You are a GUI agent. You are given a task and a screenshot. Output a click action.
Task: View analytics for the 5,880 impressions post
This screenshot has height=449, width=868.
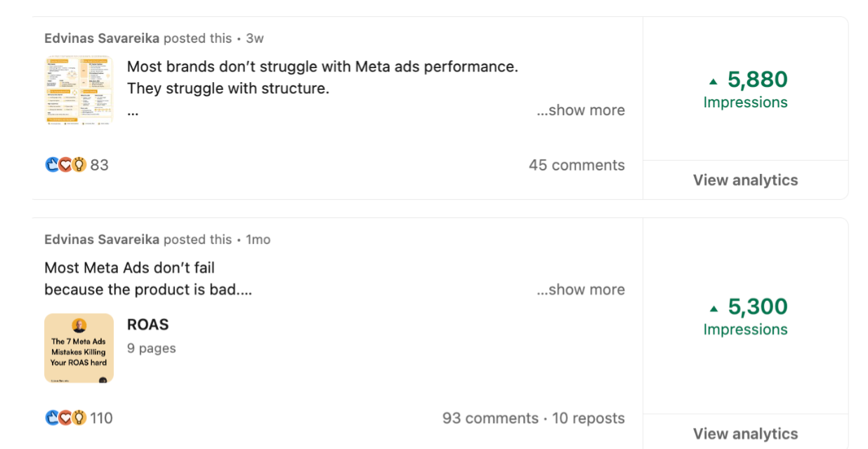tap(745, 180)
